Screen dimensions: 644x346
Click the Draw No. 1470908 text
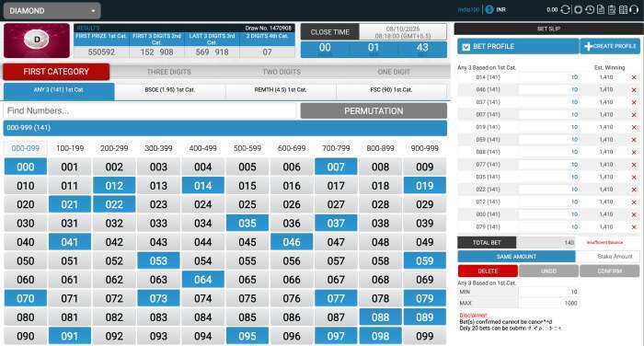[269, 29]
